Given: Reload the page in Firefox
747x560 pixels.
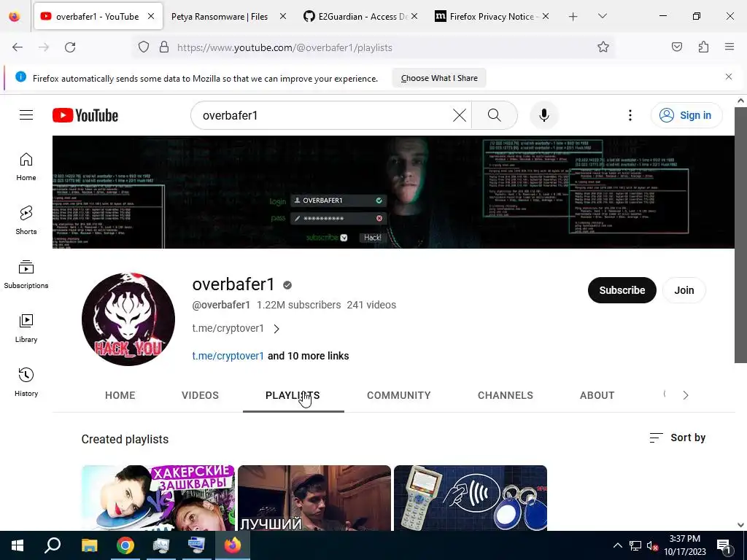Looking at the screenshot, I should coord(70,47).
